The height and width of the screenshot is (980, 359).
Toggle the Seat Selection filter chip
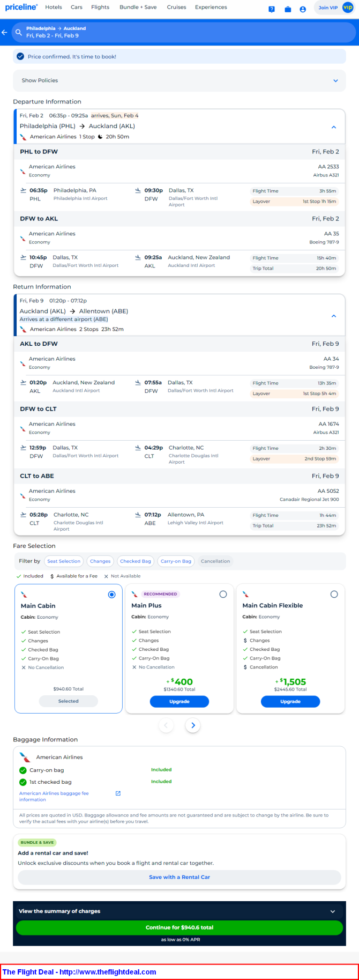[x=64, y=561]
